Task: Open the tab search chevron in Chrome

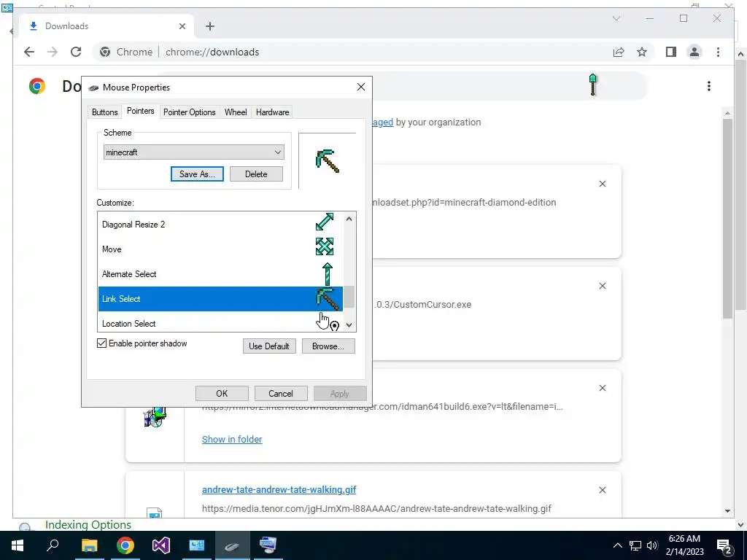Action: (x=616, y=18)
